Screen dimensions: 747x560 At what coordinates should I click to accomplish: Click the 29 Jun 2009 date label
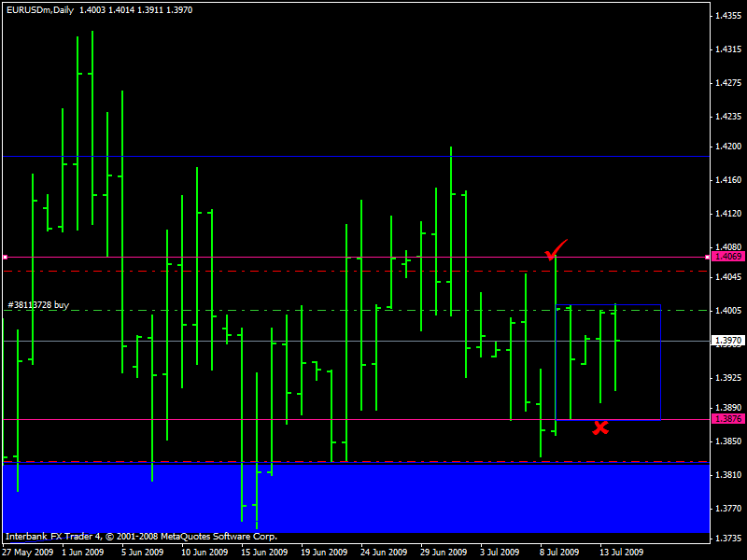point(443,552)
